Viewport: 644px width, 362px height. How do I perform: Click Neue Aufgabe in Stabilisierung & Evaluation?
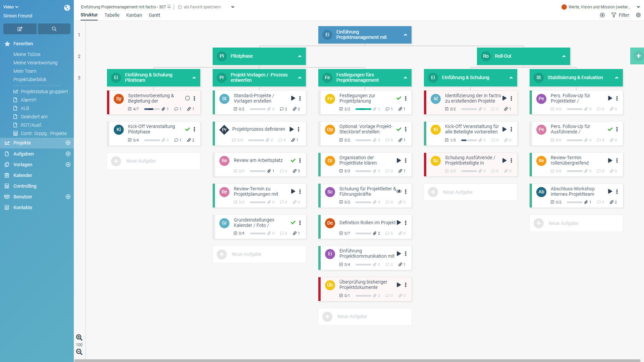[x=563, y=223]
